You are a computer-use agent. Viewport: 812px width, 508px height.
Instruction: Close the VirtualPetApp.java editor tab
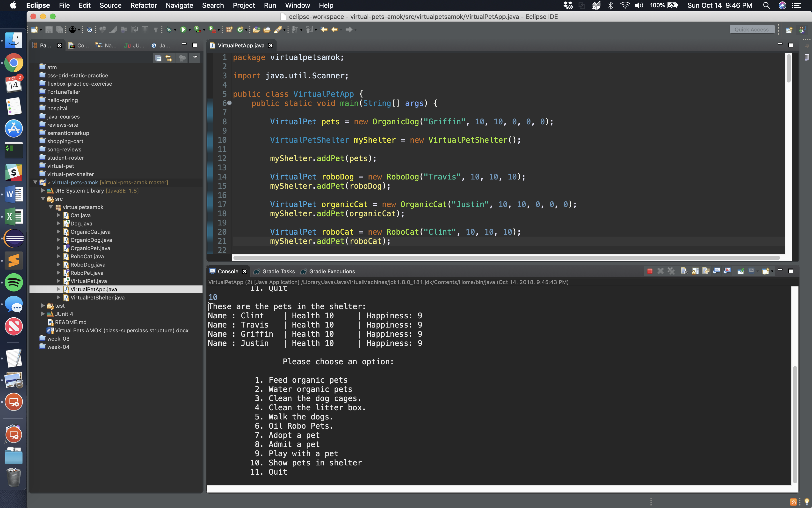271,45
